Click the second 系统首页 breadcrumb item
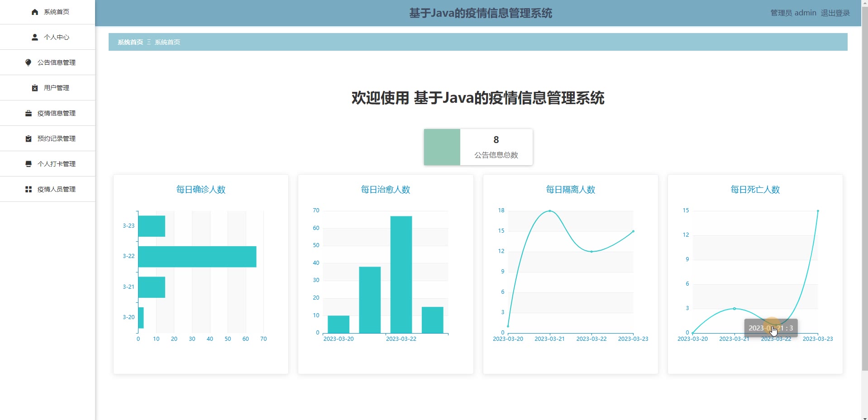Viewport: 868px width, 420px height. tap(167, 42)
